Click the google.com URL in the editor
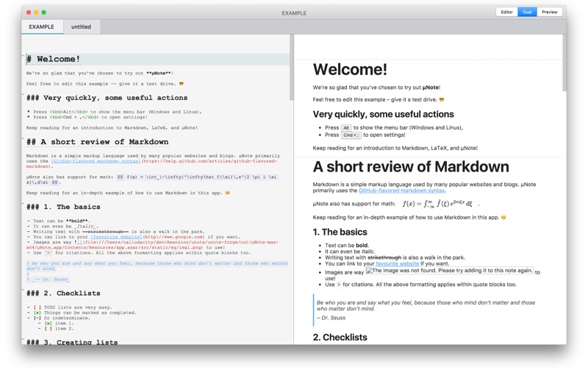 coord(173,237)
